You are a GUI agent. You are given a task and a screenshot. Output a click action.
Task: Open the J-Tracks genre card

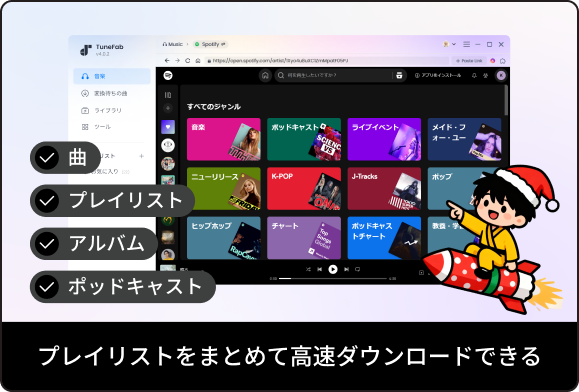coord(384,189)
